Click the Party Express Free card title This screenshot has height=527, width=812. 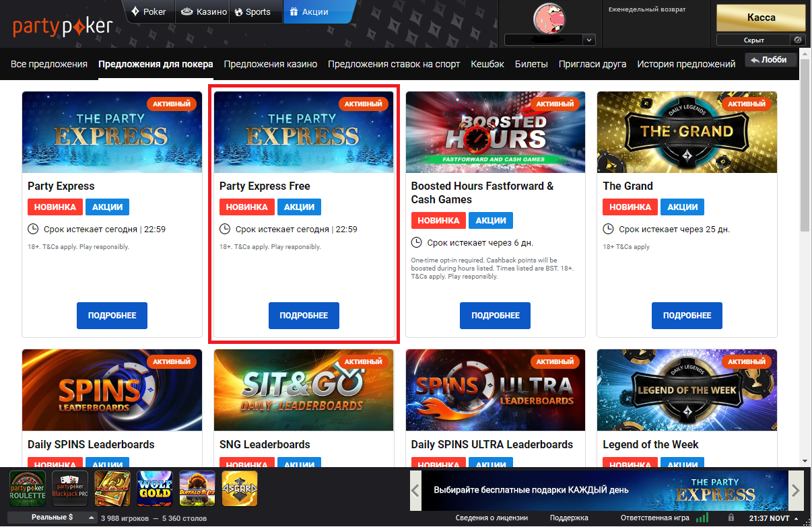click(x=265, y=186)
